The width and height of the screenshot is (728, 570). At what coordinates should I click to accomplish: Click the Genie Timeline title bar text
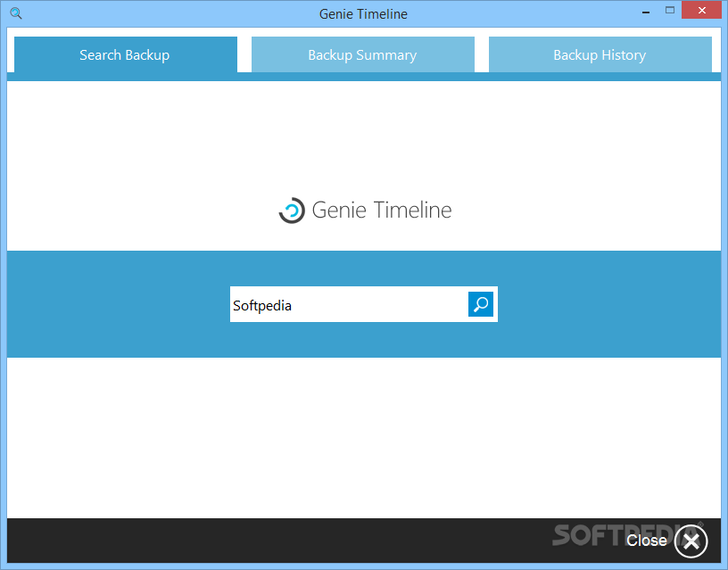point(362,13)
